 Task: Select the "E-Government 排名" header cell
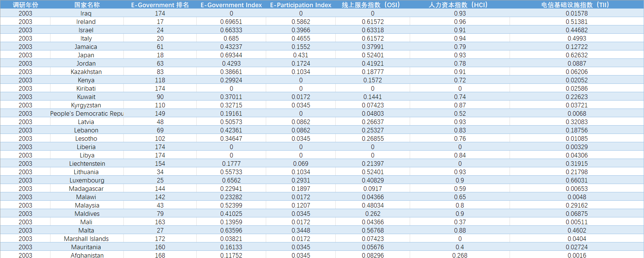[160, 5]
